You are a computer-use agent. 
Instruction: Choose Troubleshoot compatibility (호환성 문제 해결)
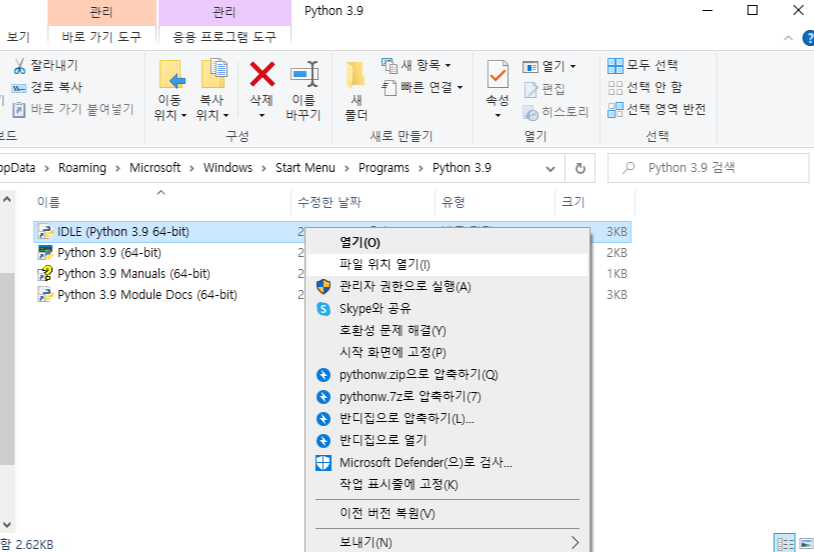pyautogui.click(x=447, y=330)
